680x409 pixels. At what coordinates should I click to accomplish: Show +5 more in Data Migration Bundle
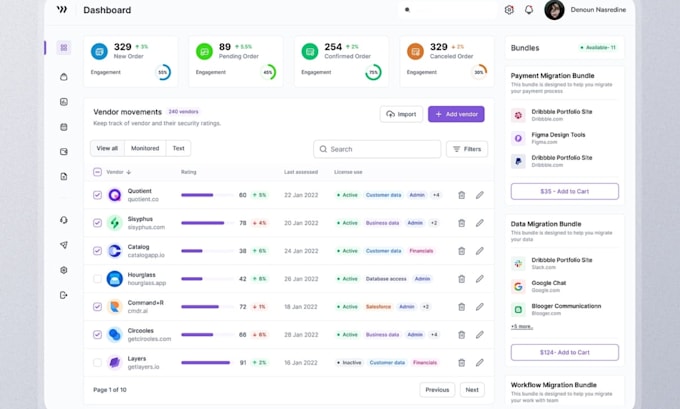pos(522,327)
